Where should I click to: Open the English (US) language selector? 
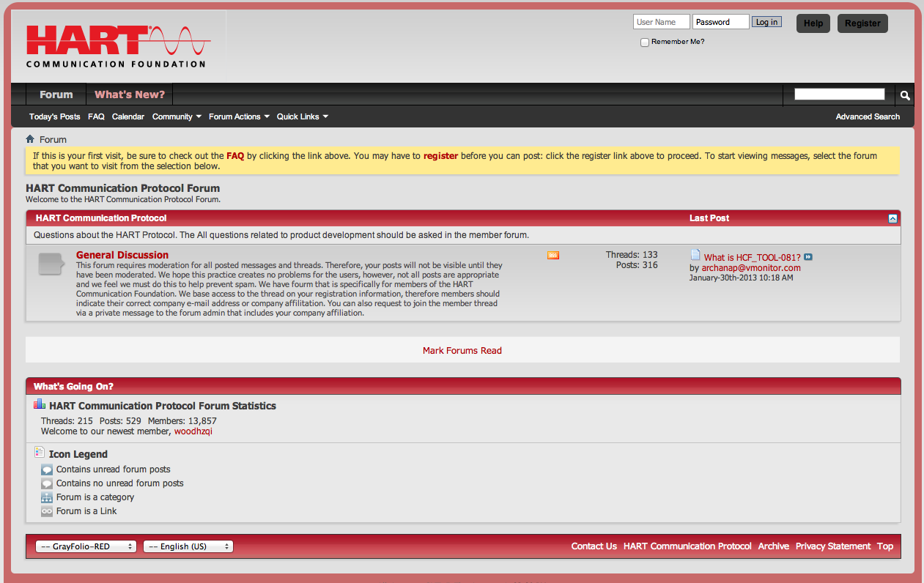pos(188,546)
